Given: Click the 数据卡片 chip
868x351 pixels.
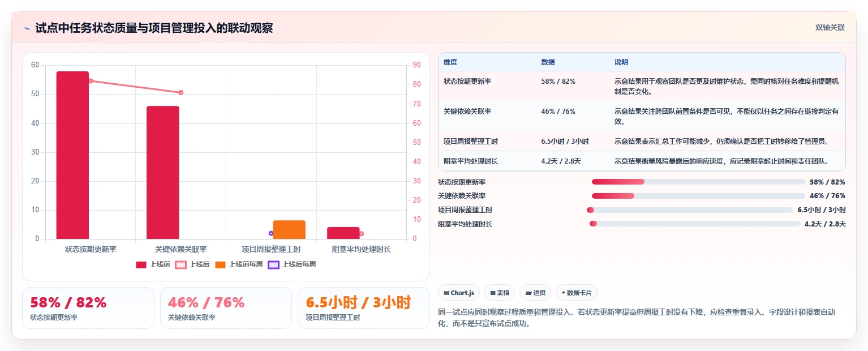Looking at the screenshot, I should click(577, 293).
